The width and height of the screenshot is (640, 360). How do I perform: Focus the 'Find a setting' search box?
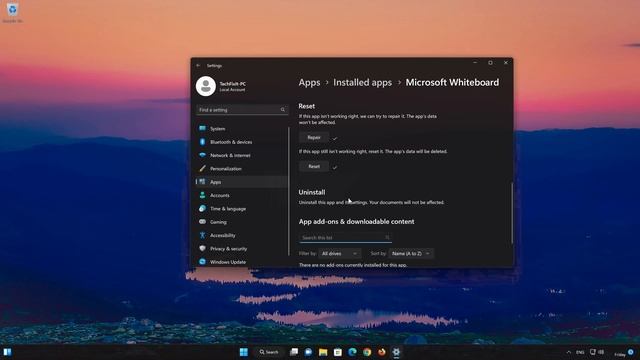[x=242, y=109]
